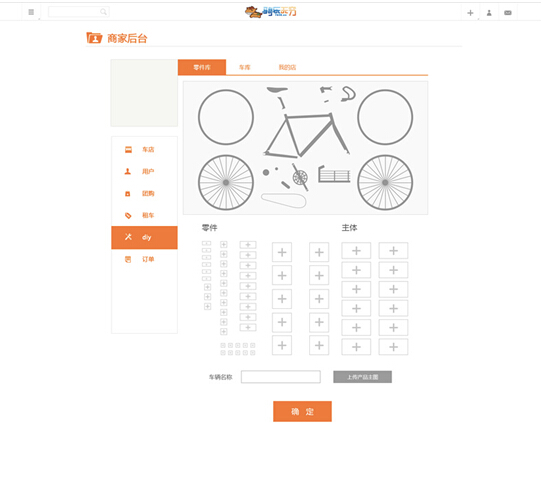
Task: Click the plus icon in top bar
Action: coord(470,13)
